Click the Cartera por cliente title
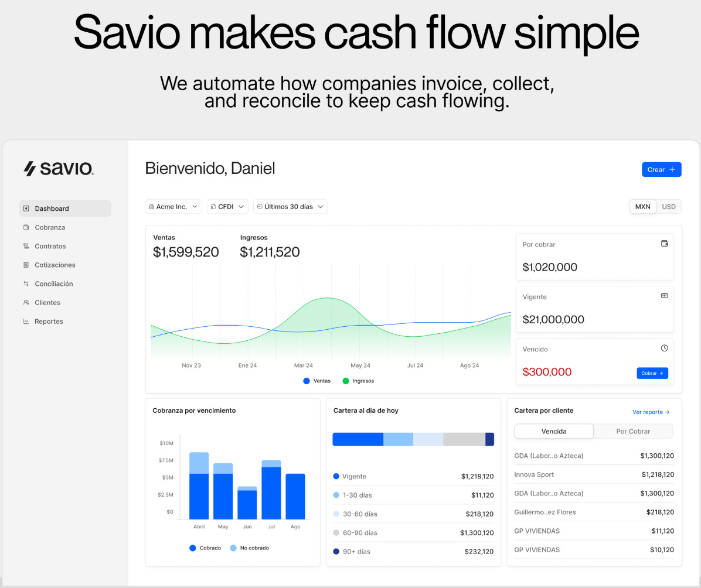Image resolution: width=701 pixels, height=588 pixels. pos(544,411)
